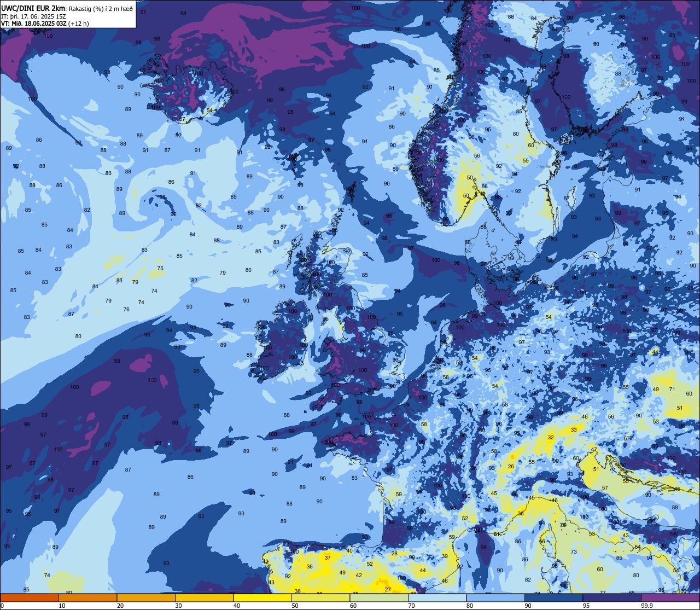The image size is (700, 610).
Task: Click the 60–70 legend color segment
Action: pos(379,597)
